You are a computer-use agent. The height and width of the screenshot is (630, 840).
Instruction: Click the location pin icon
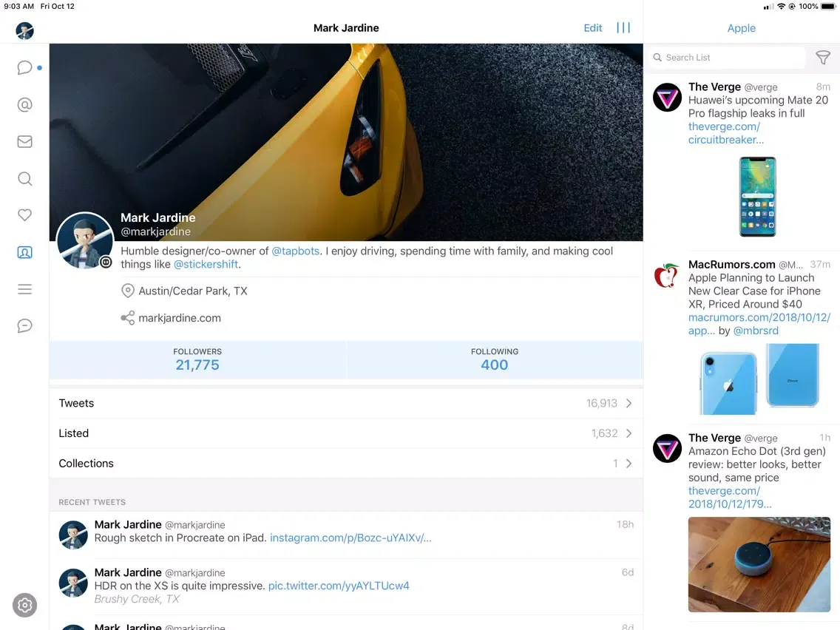tap(127, 291)
